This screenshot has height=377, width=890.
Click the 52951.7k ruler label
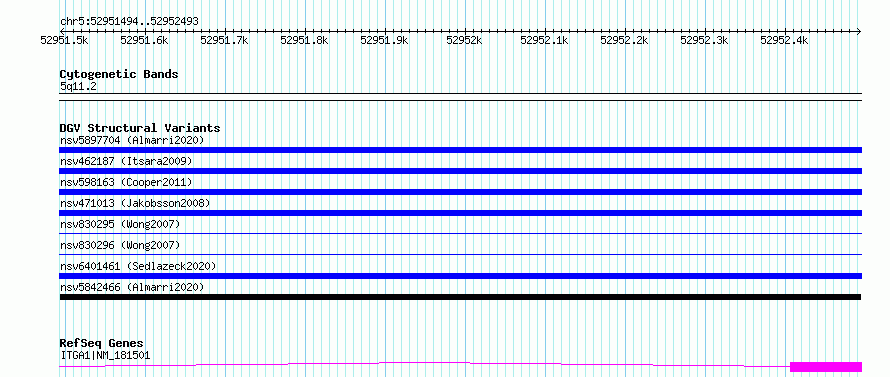(224, 40)
